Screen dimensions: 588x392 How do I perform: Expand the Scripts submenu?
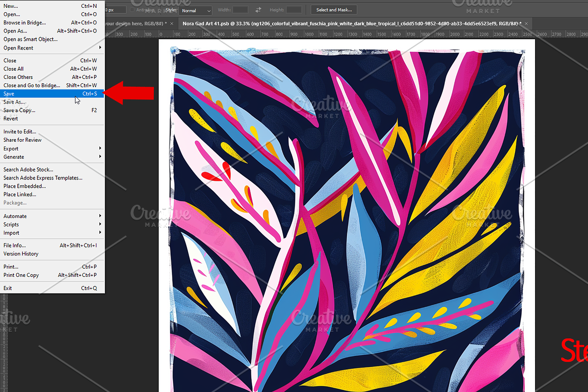pos(52,224)
